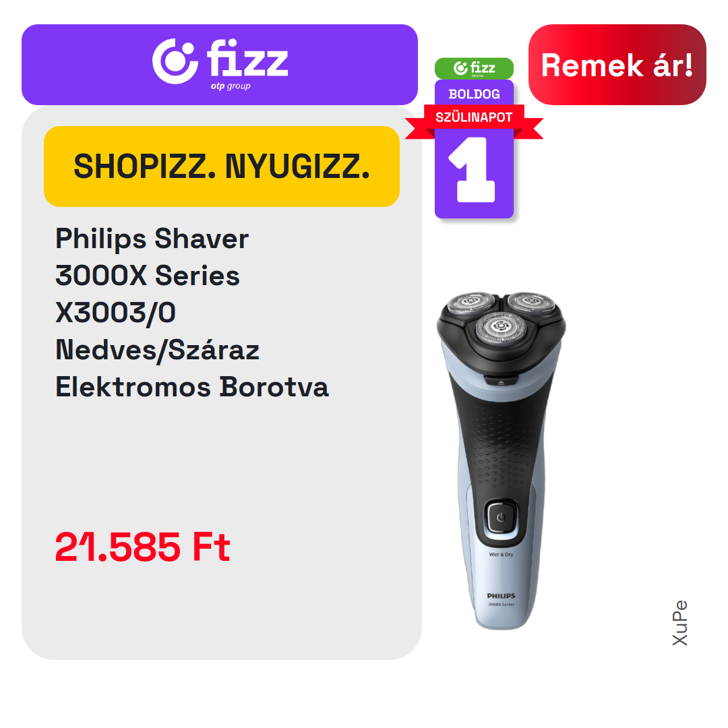Image resolution: width=728 pixels, height=728 pixels.
Task: Click the fizz circular logo mark
Action: 175,61
